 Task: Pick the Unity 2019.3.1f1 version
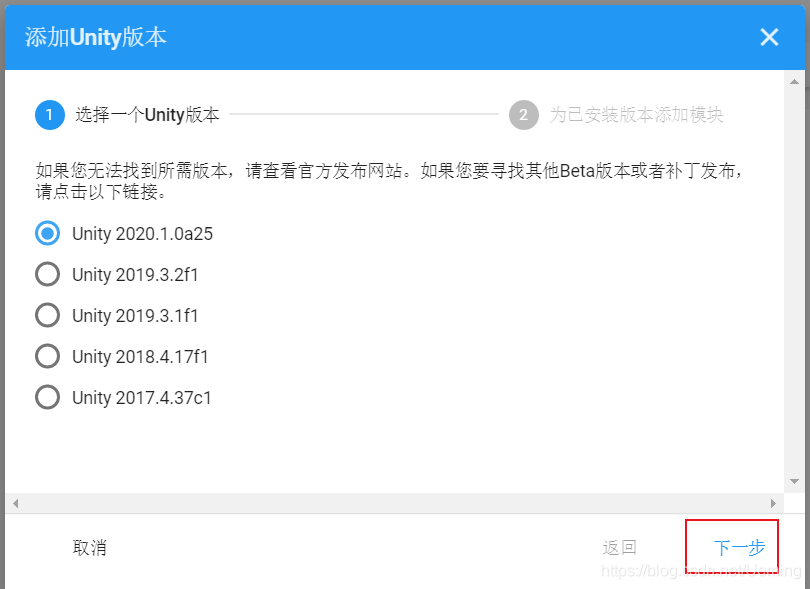click(x=48, y=315)
